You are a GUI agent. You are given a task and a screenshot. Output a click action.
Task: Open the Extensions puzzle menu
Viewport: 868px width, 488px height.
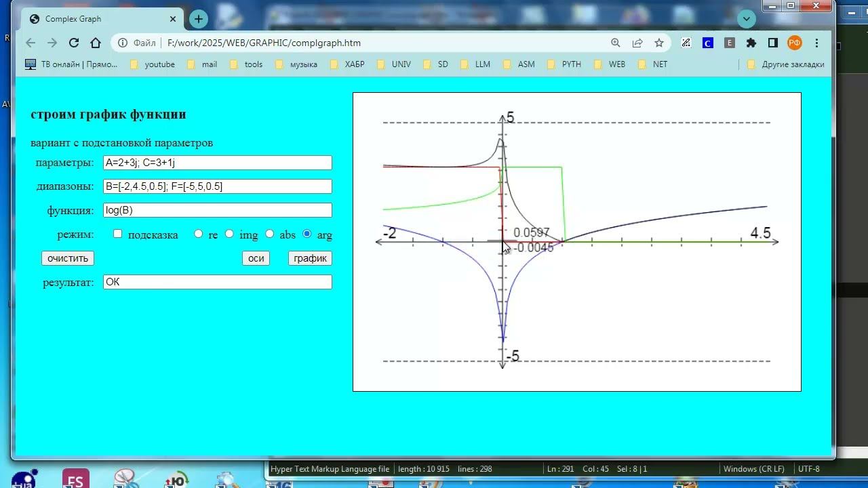tap(751, 43)
